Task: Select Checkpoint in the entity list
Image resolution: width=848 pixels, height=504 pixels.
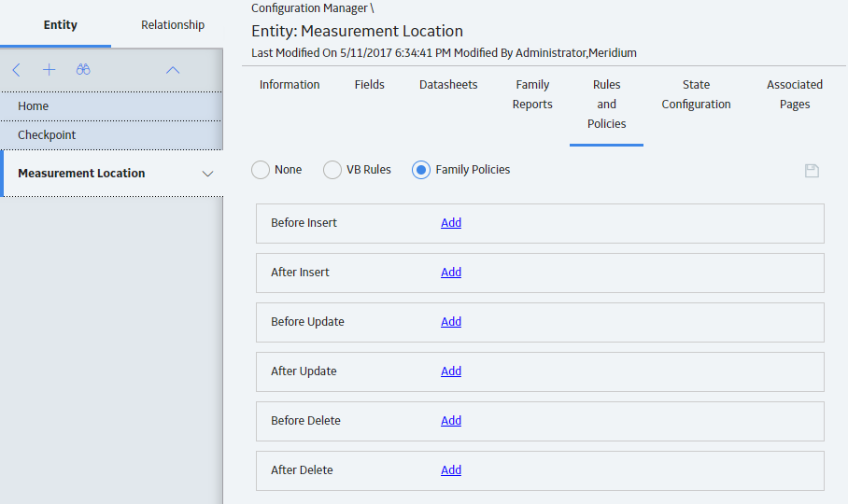Action: coord(111,135)
